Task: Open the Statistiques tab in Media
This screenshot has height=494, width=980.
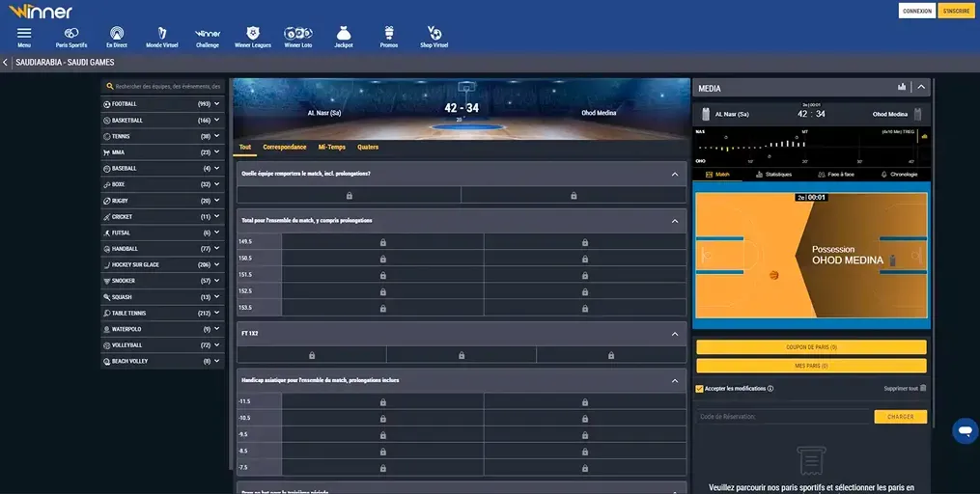Action: pos(772,175)
